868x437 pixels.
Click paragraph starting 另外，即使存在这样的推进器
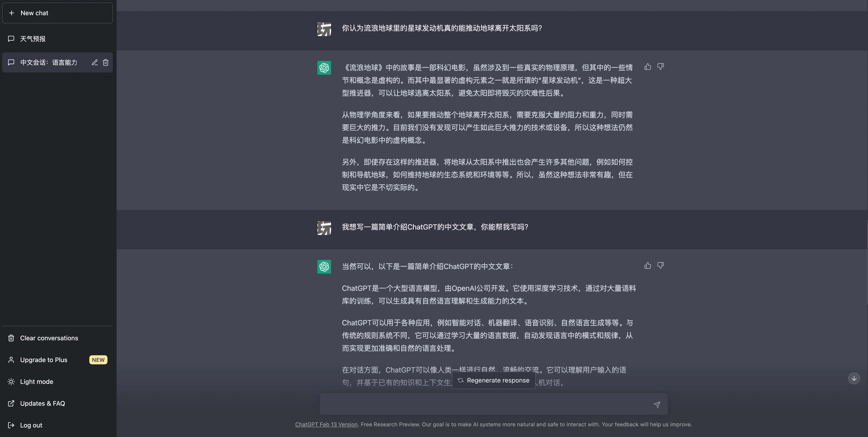[487, 175]
